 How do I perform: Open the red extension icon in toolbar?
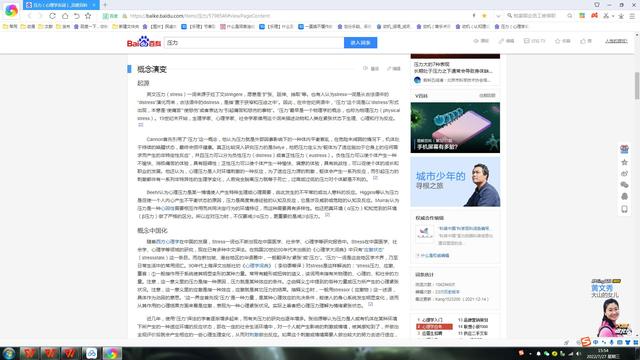(x=594, y=16)
